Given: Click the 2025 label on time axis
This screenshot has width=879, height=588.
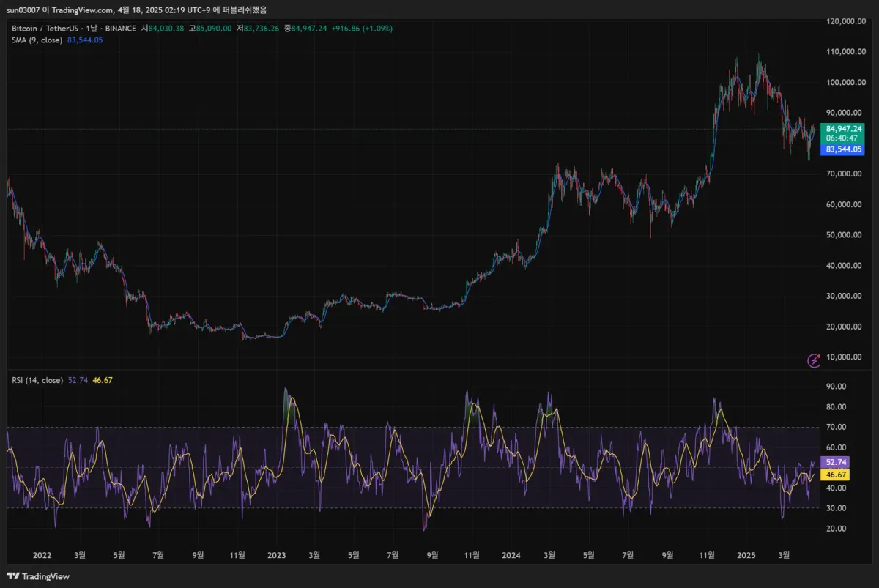Looking at the screenshot, I should click(746, 556).
